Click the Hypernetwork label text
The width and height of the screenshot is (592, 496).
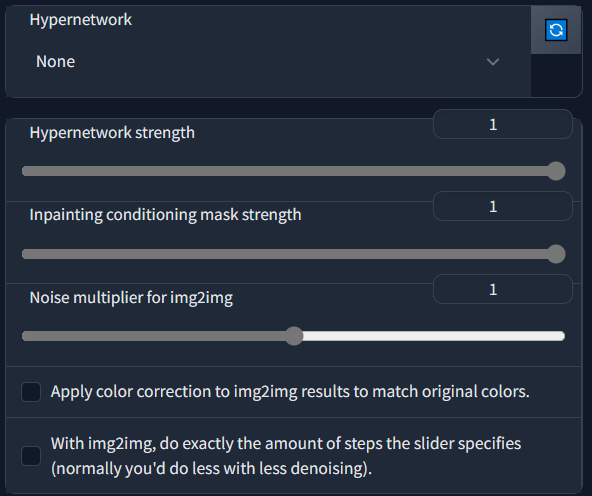(x=81, y=20)
